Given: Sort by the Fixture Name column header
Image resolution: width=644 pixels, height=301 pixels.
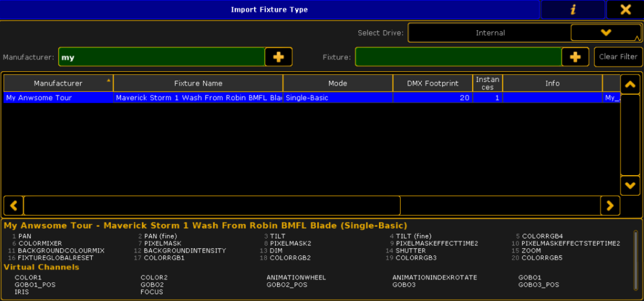Looking at the screenshot, I should click(x=198, y=83).
